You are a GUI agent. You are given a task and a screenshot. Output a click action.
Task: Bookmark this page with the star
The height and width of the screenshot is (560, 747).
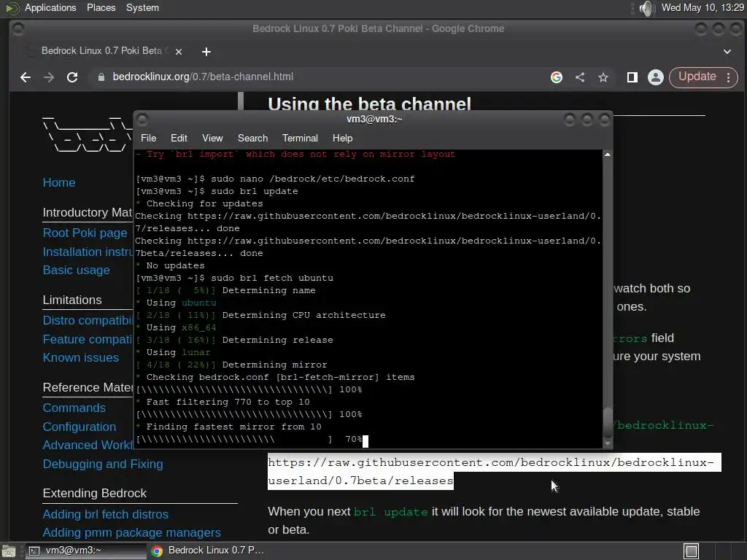(603, 77)
